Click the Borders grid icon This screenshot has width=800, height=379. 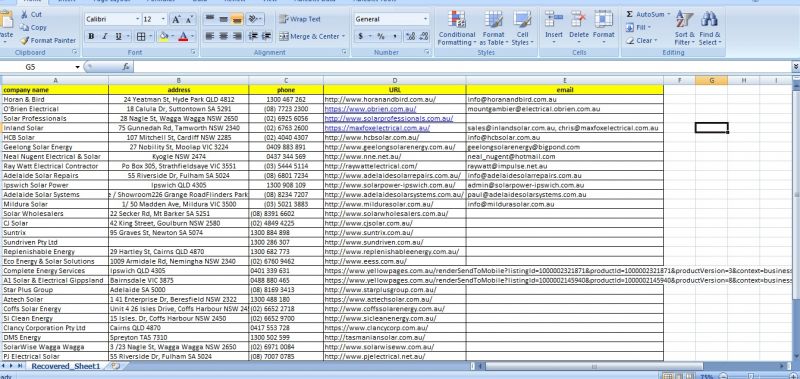[141, 36]
